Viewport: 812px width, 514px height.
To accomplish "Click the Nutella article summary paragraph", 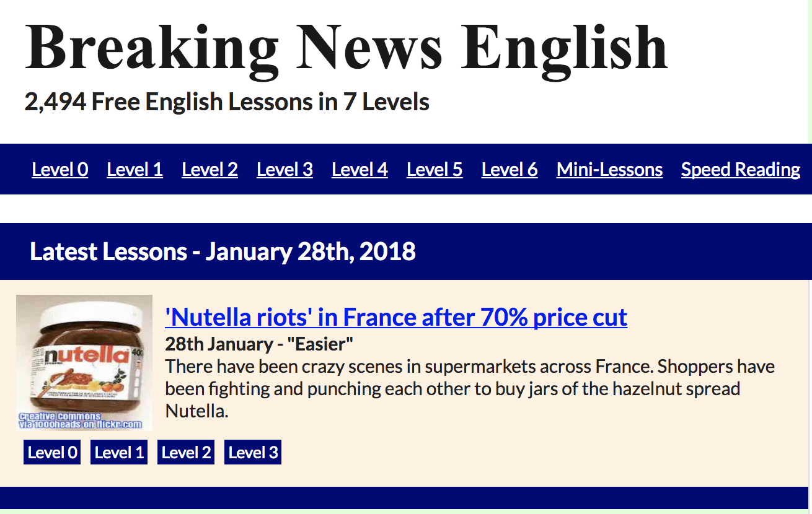I will pyautogui.click(x=469, y=388).
